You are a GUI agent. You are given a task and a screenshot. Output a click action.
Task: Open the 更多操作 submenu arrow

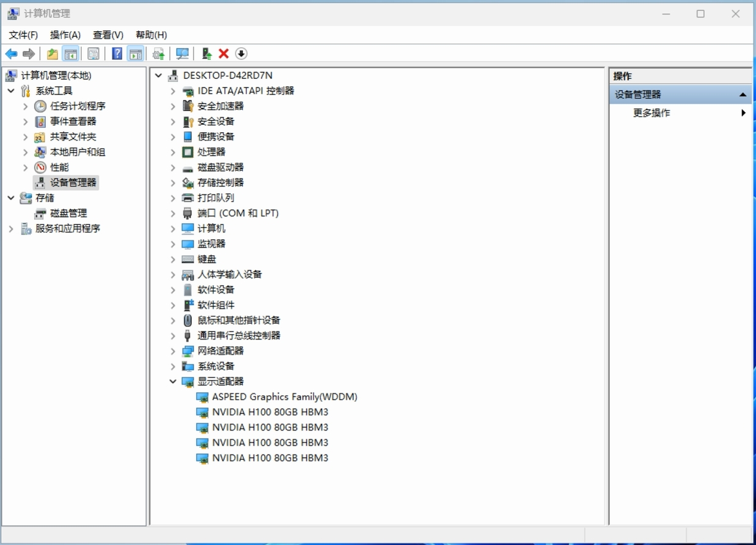pyautogui.click(x=743, y=113)
